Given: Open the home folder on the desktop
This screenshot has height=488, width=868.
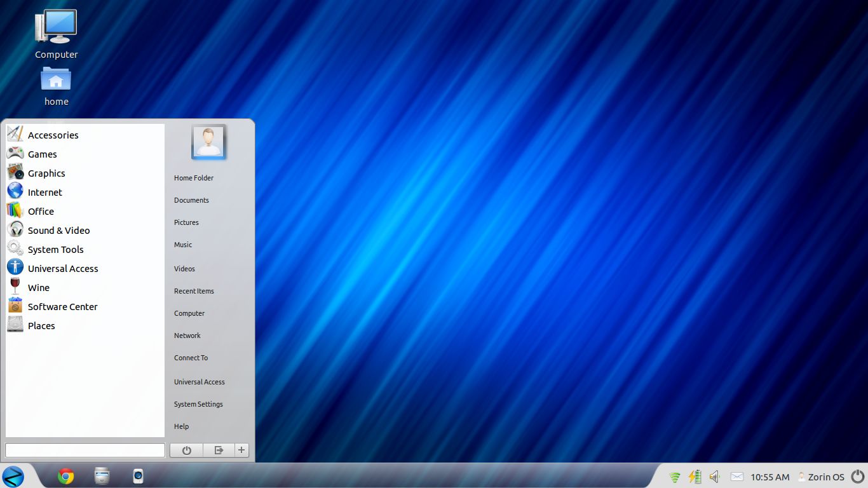Looking at the screenshot, I should tap(56, 79).
